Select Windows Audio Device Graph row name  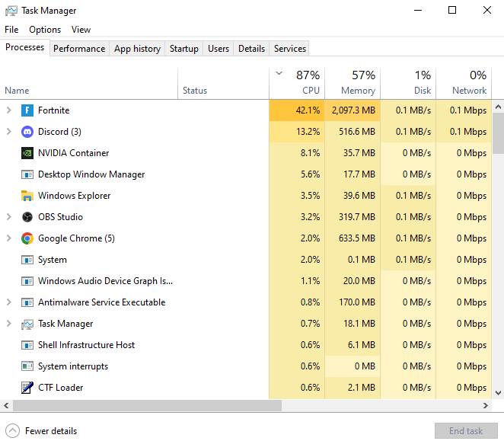tap(105, 281)
